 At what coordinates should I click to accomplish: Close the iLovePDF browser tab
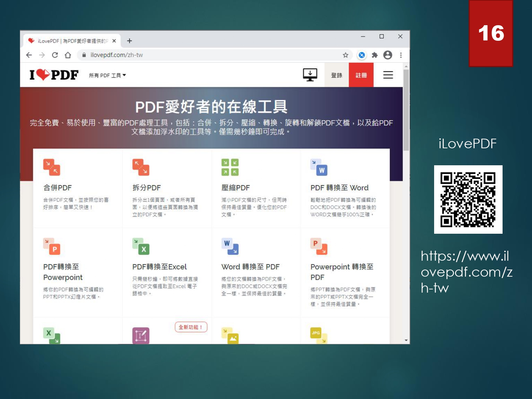pos(114,41)
